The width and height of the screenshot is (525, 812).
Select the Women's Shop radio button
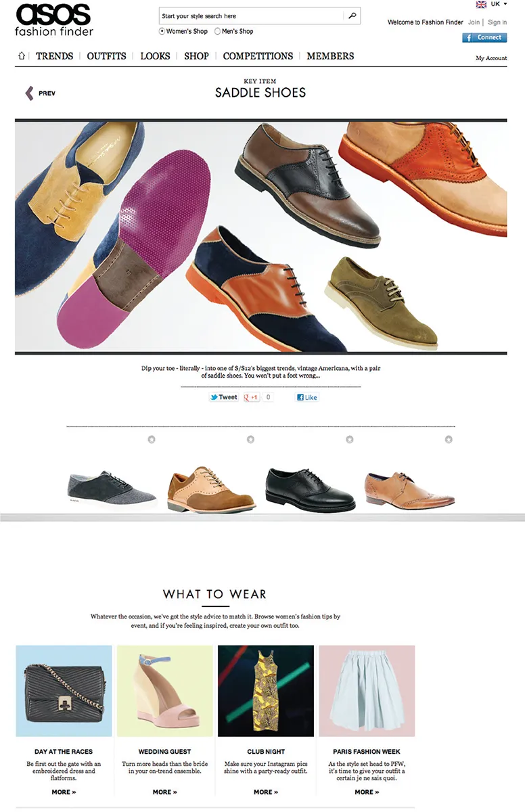[x=162, y=31]
